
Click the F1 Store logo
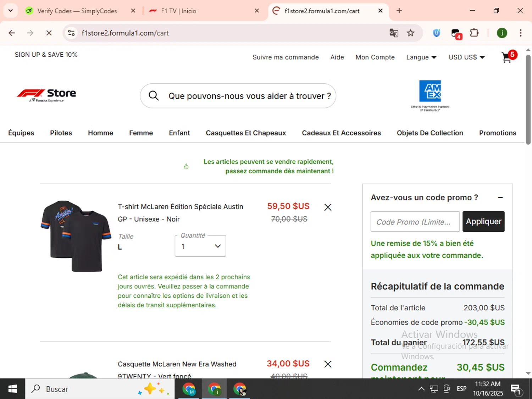(46, 95)
